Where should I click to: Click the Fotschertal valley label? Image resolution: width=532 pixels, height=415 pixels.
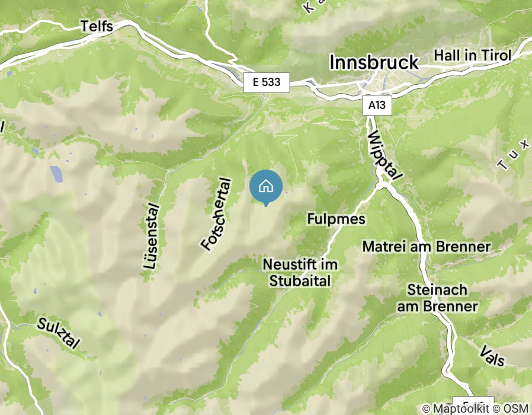click(217, 214)
